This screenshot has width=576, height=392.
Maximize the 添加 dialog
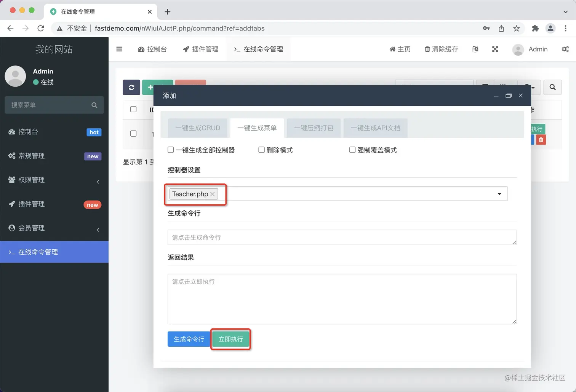pyautogui.click(x=509, y=96)
